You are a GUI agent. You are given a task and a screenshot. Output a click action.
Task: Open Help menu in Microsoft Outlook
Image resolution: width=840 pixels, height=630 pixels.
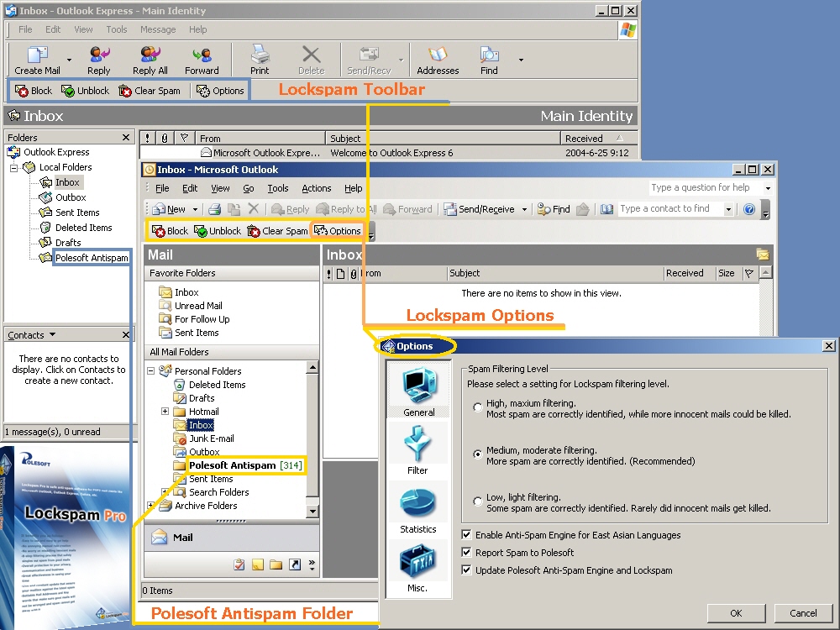click(x=354, y=188)
